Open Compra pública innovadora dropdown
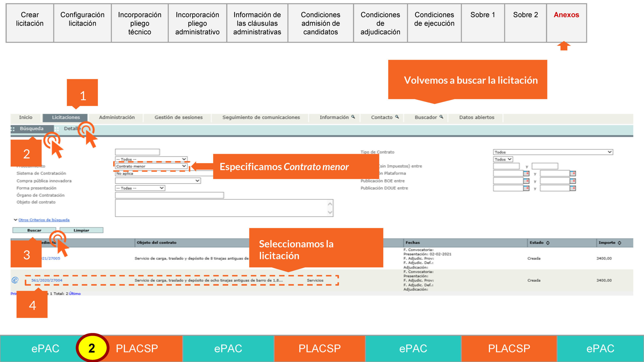644x362 pixels. [x=158, y=181]
